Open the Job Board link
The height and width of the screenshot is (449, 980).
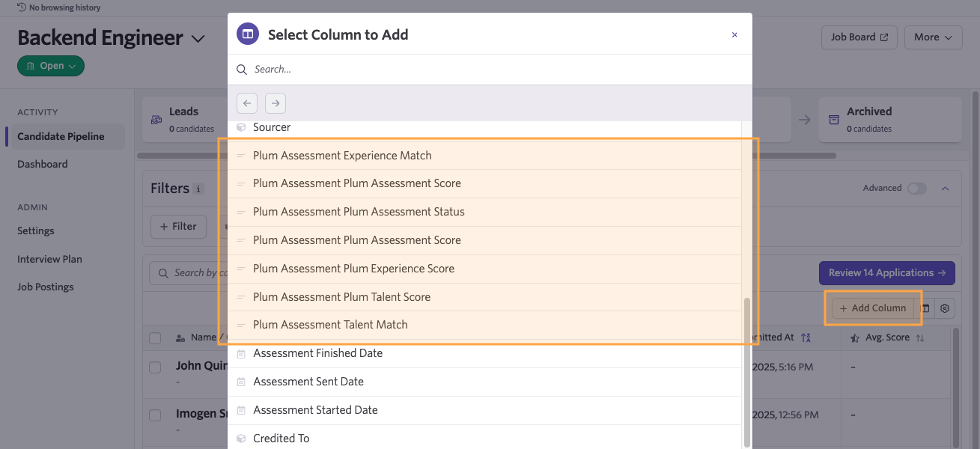click(859, 37)
